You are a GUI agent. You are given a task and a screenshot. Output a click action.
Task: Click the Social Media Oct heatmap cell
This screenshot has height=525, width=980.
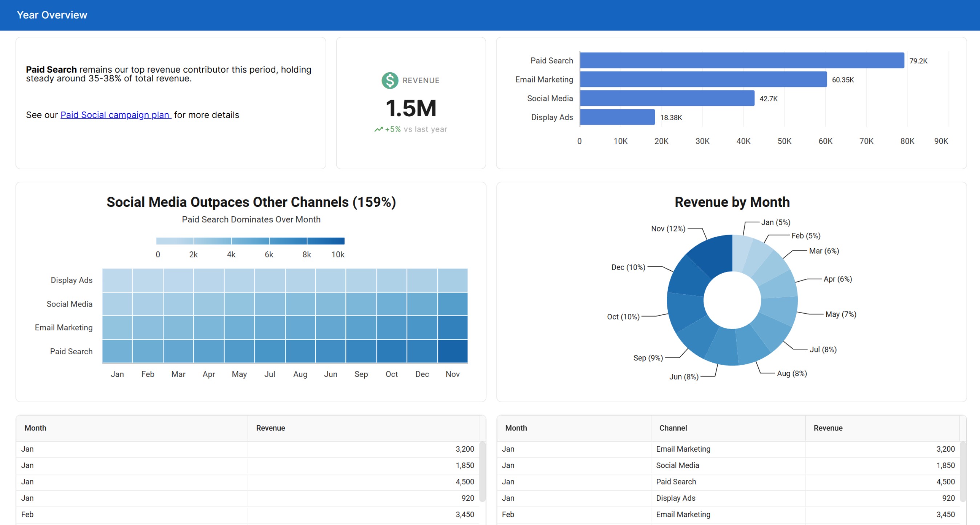click(x=392, y=304)
